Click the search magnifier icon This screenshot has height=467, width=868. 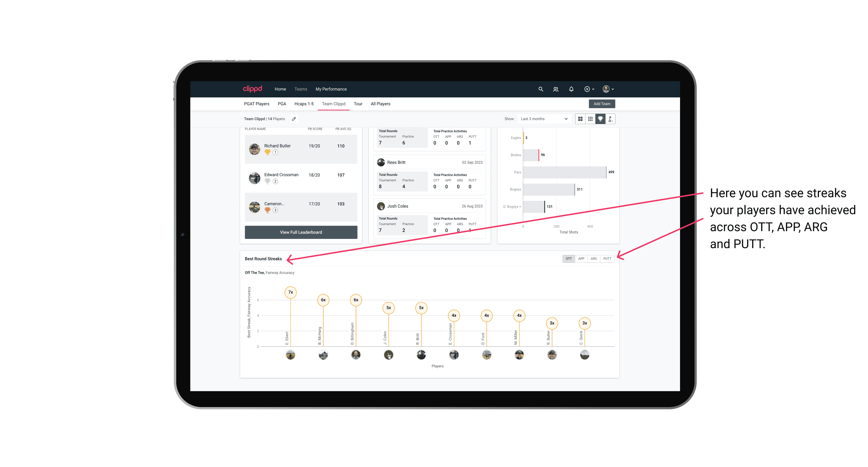pos(540,89)
